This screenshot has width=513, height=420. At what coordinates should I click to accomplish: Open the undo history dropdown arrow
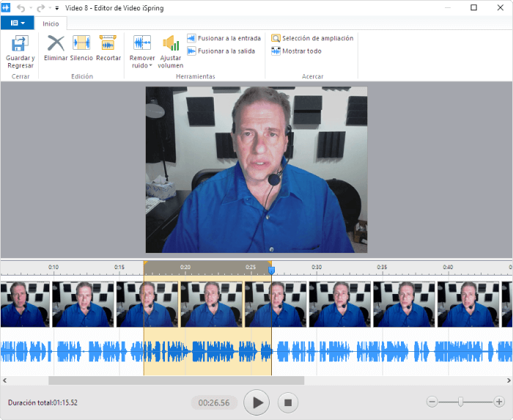coord(31,8)
